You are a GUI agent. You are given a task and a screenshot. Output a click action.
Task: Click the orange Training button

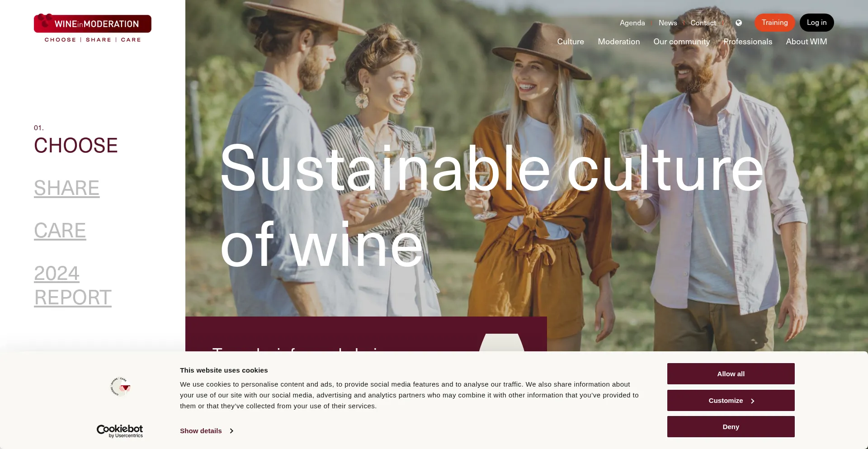775,23
